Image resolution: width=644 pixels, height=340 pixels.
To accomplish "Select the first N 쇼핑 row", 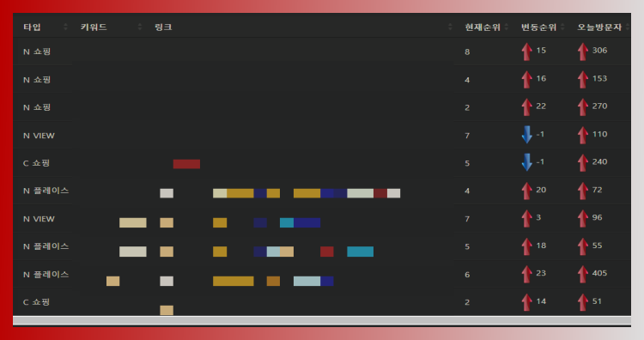I will [322, 52].
